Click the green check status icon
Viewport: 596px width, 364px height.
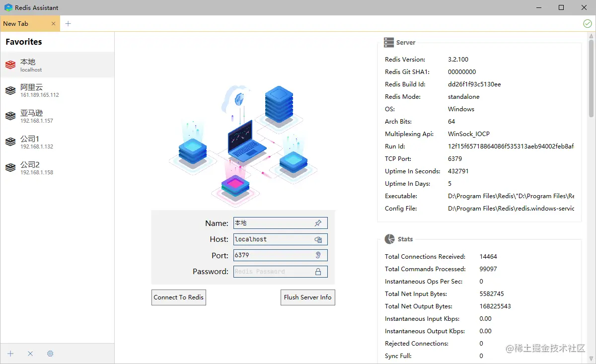(x=588, y=23)
